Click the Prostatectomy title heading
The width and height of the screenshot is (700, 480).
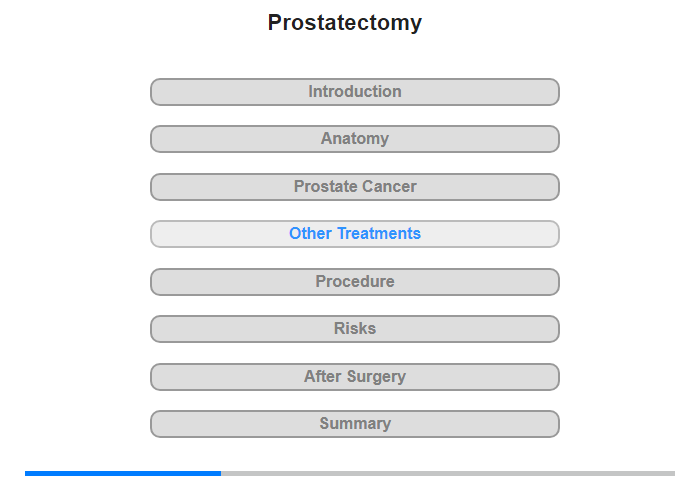(x=345, y=22)
